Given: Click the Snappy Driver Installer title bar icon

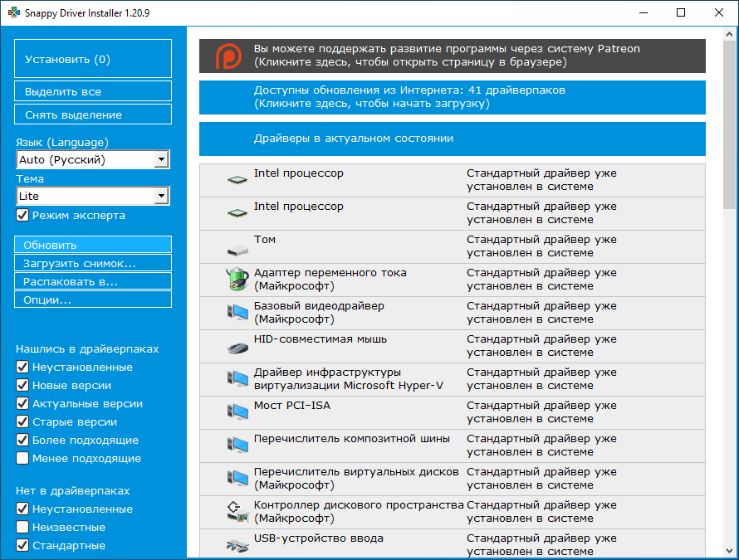Looking at the screenshot, I should tap(13, 12).
